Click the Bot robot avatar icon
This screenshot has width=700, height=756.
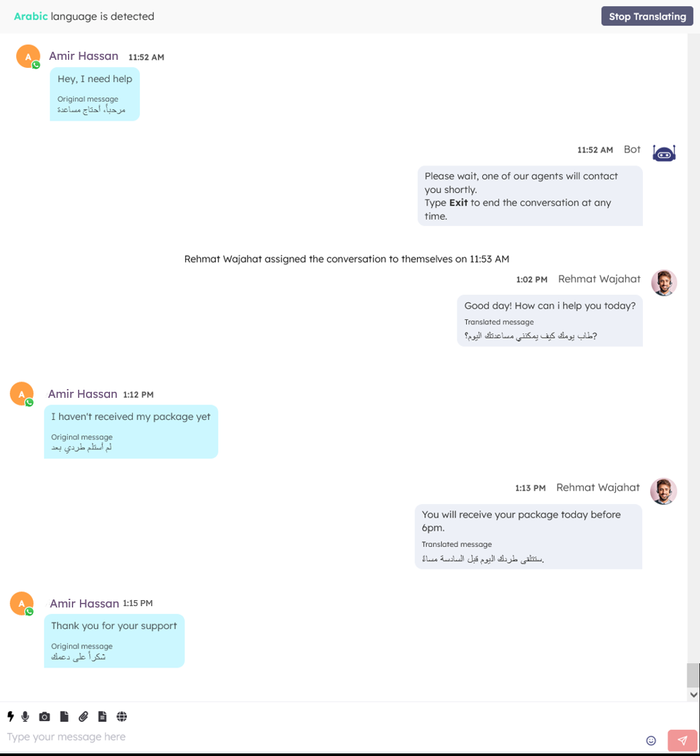pyautogui.click(x=664, y=153)
